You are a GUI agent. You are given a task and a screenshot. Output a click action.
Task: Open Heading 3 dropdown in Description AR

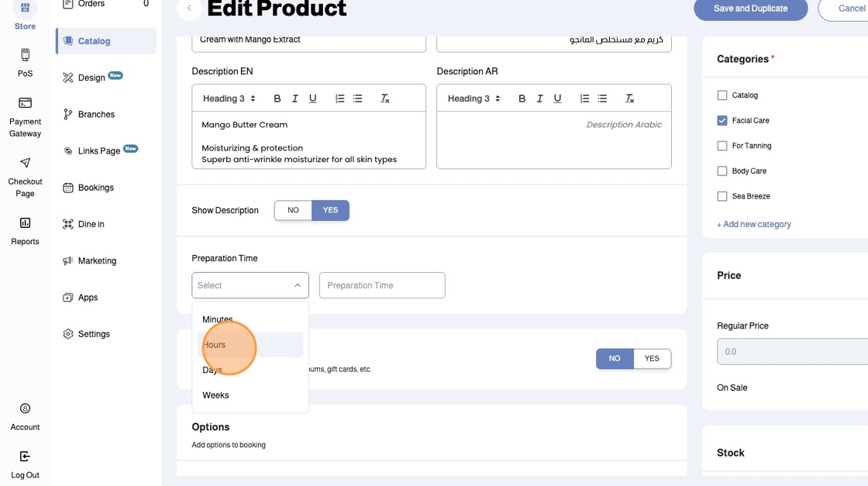point(474,98)
